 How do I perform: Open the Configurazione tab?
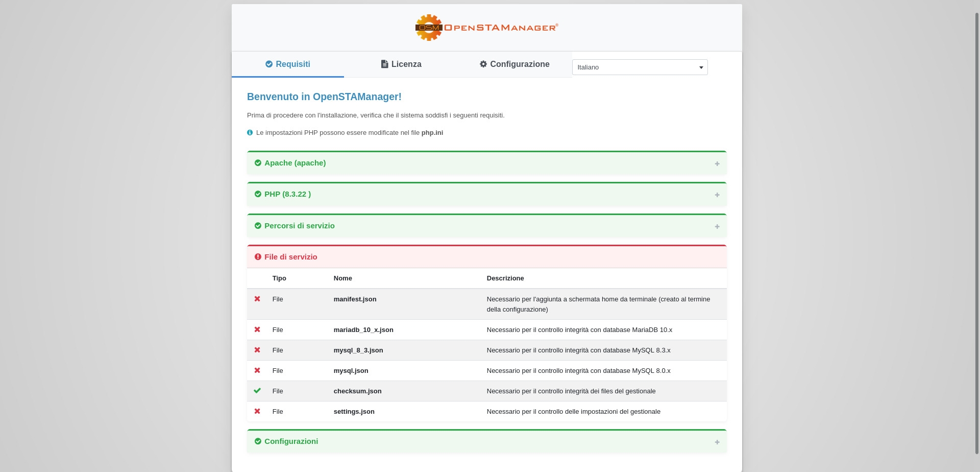click(514, 64)
